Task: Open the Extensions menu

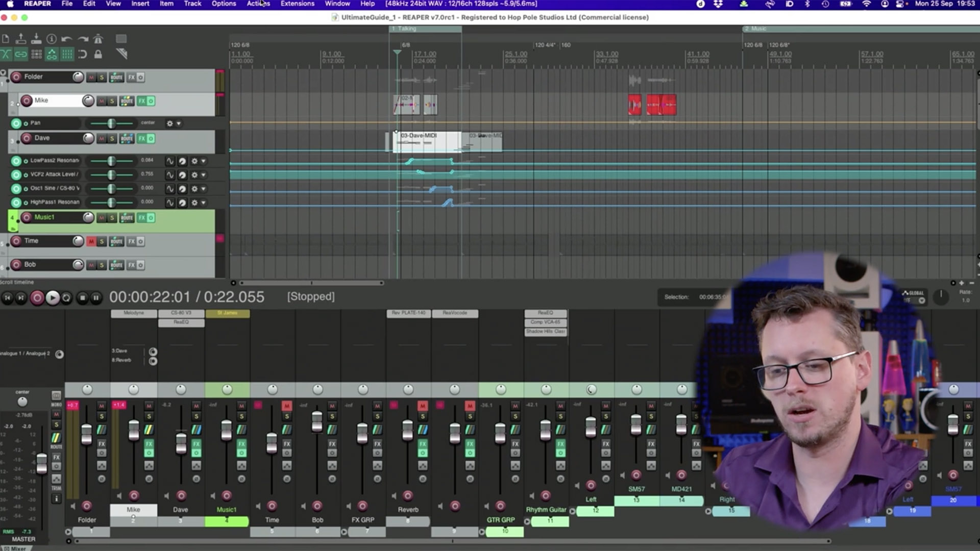Action: pos(297,4)
